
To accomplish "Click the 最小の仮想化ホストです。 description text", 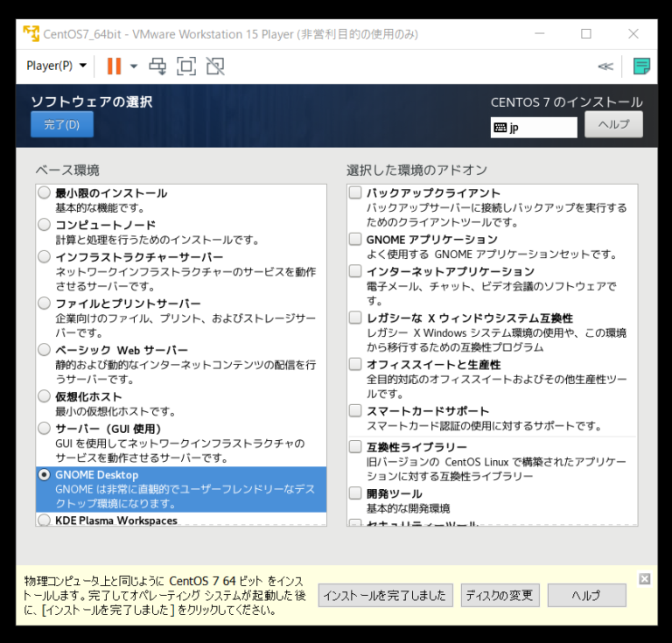I will (115, 412).
